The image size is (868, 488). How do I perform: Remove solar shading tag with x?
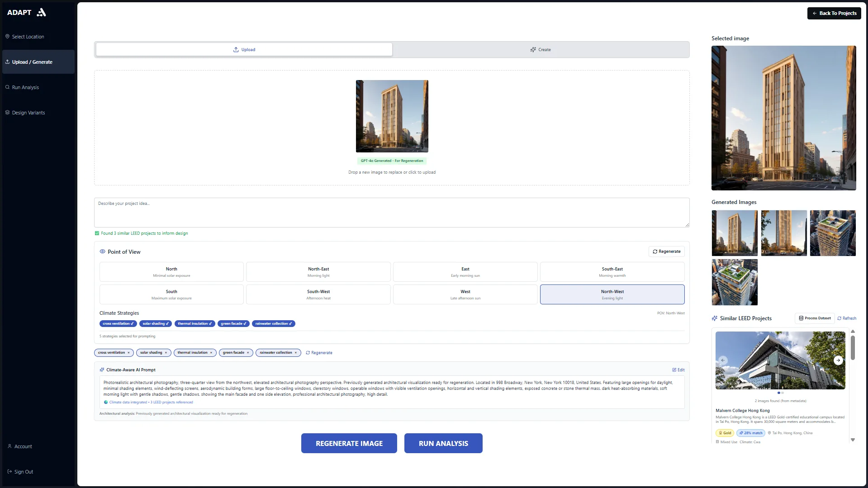click(x=166, y=353)
